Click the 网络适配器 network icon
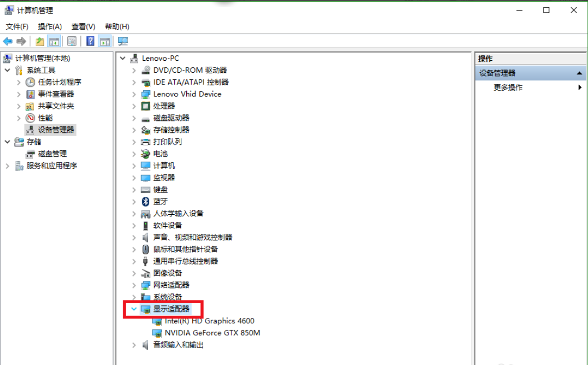 click(146, 285)
